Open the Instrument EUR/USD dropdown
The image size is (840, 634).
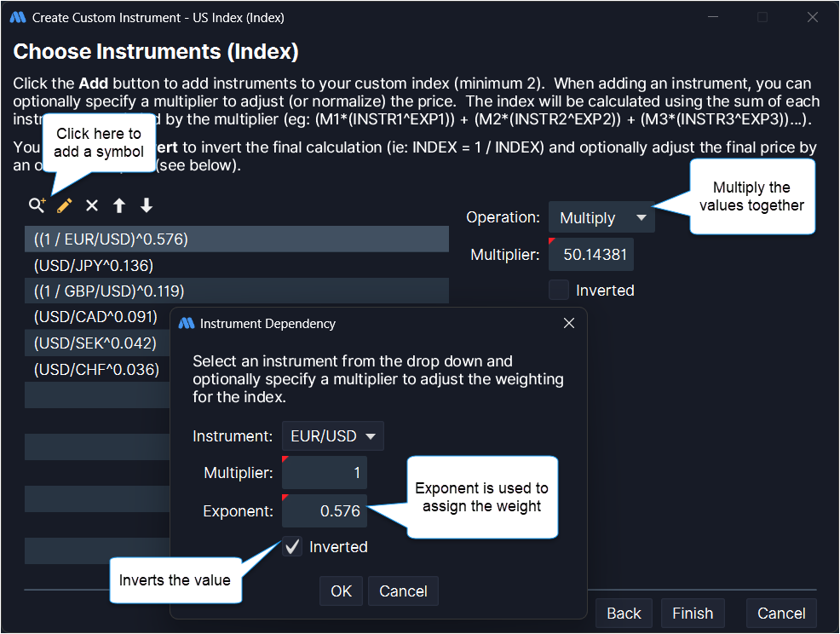coord(333,436)
